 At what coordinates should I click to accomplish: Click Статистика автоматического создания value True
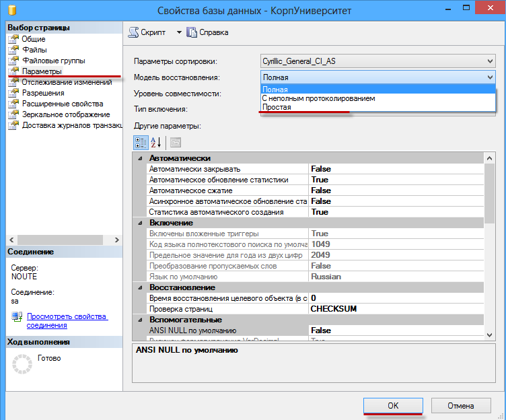point(396,212)
